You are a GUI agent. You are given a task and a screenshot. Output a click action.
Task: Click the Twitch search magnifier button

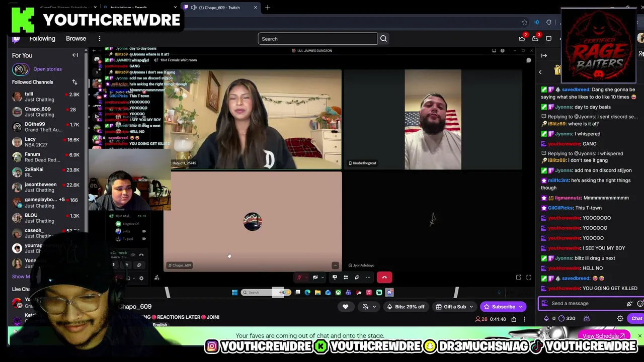(383, 39)
